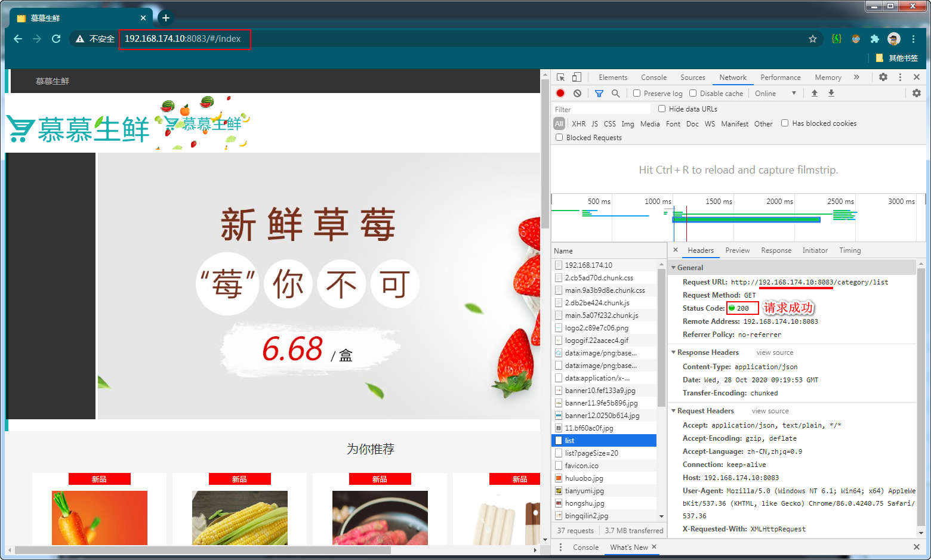Toggle the device toolbar in DevTools
This screenshot has height=560, width=931.
point(577,78)
